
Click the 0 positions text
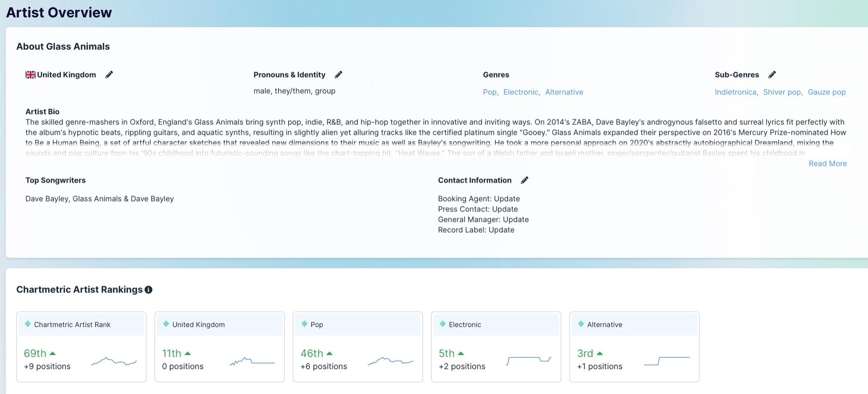pyautogui.click(x=183, y=366)
